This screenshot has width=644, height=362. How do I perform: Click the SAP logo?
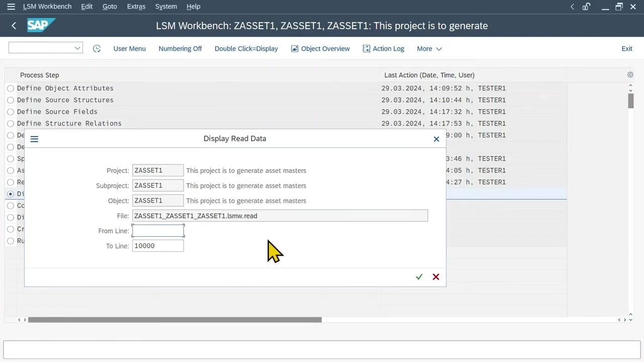(40, 25)
